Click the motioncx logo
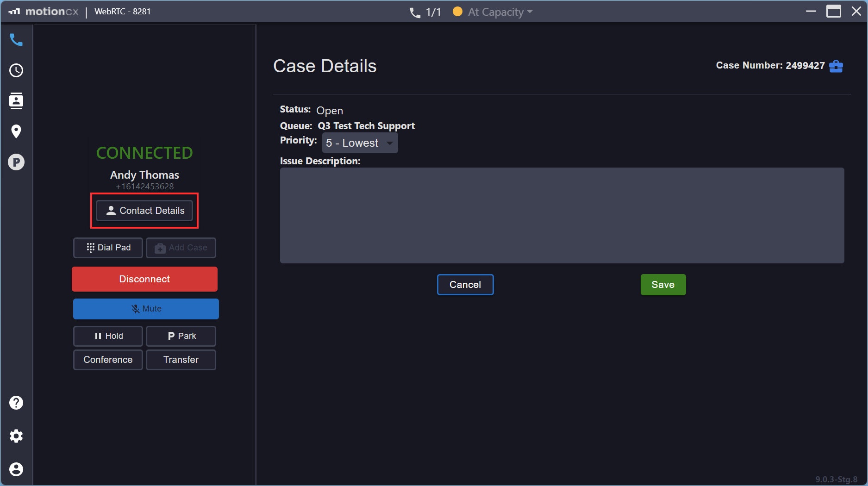This screenshot has height=486, width=868. click(44, 12)
